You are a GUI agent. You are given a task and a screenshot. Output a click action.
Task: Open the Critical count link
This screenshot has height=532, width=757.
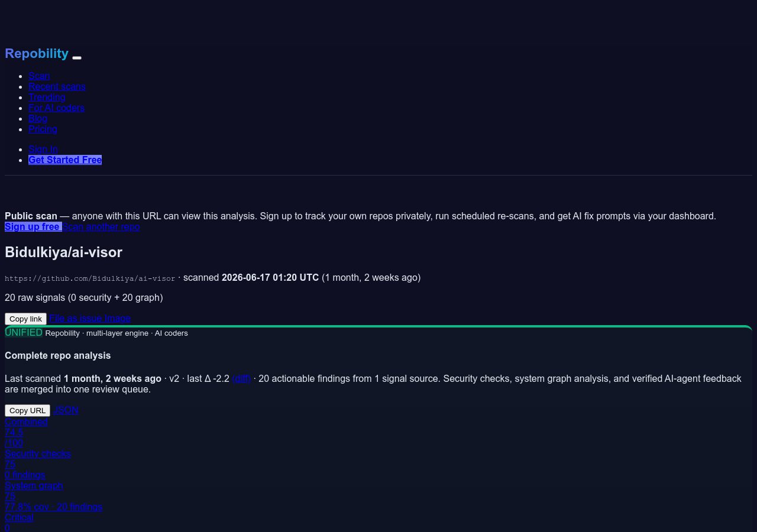19,517
